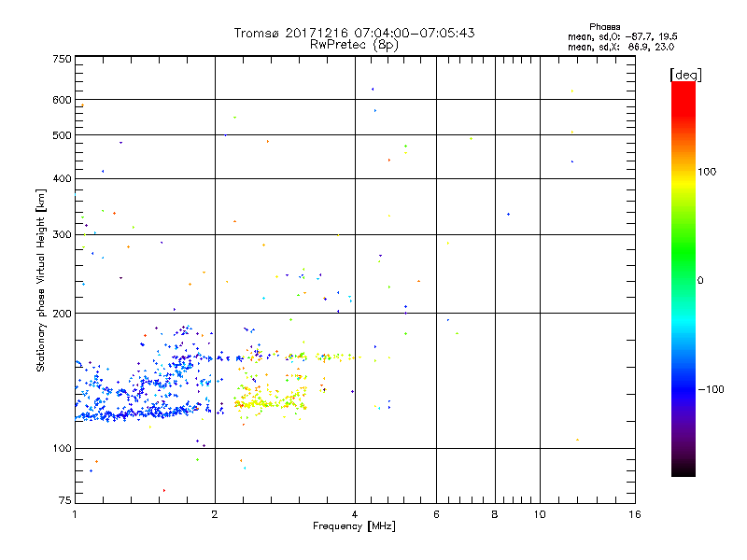Click the y-axis tick label '750'
This screenshot has width=747, height=560.
(63, 59)
